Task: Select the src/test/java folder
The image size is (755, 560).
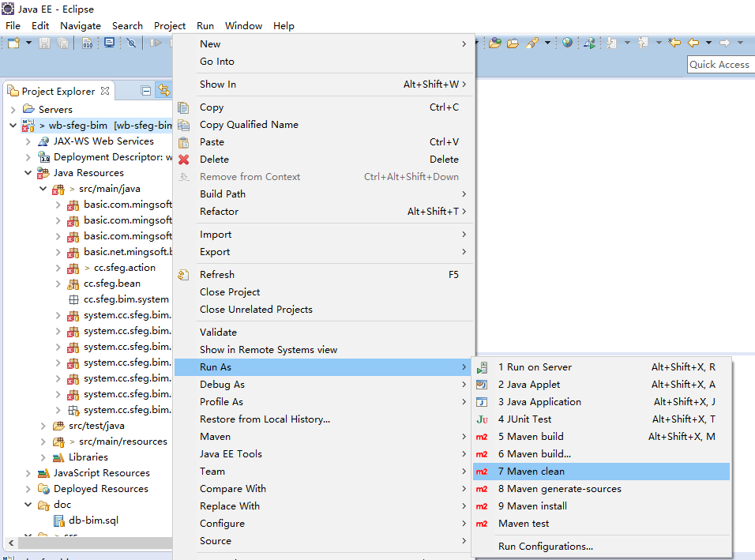Action: pyautogui.click(x=96, y=426)
